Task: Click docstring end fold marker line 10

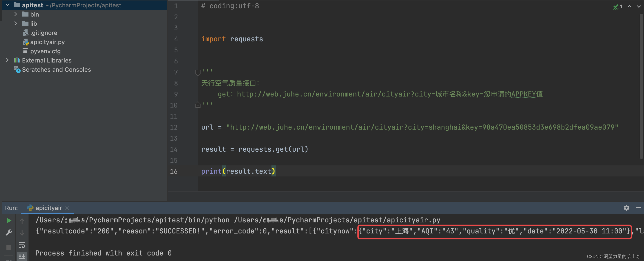Action: [x=198, y=105]
